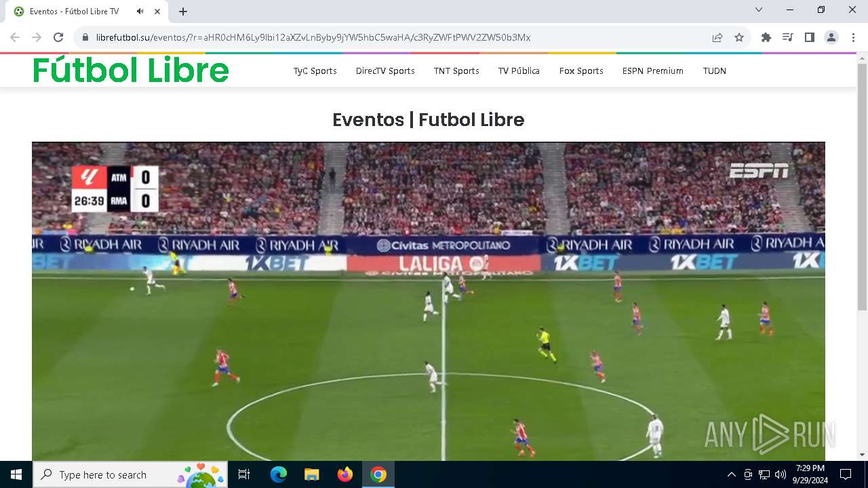Close the Eventos tab
Viewport: 868px width, 488px height.
click(157, 12)
